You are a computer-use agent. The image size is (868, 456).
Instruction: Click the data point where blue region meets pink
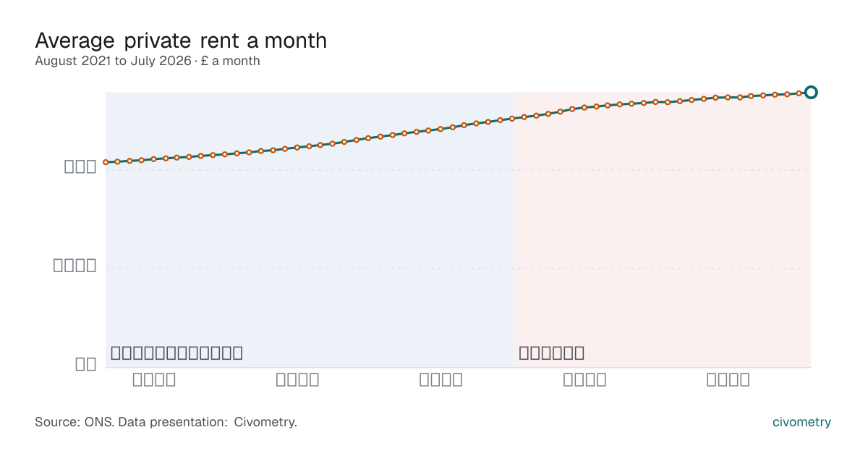[512, 118]
